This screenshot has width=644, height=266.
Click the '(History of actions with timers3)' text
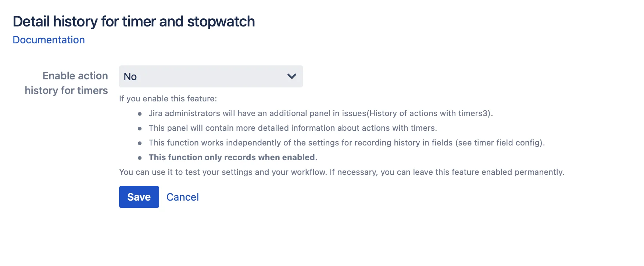coord(429,113)
